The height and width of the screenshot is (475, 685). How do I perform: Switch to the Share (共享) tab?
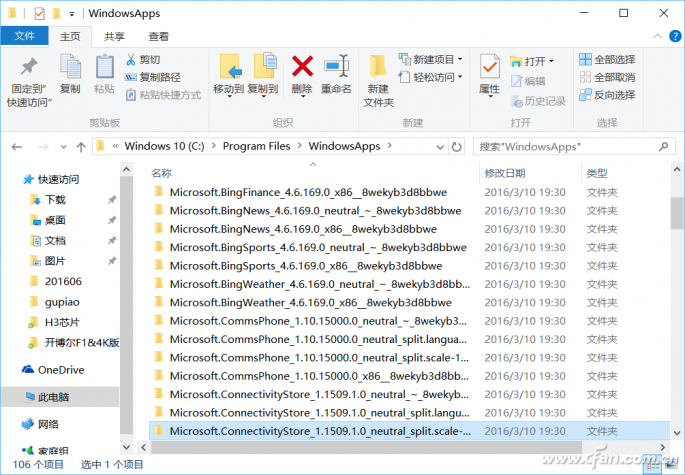pyautogui.click(x=114, y=37)
